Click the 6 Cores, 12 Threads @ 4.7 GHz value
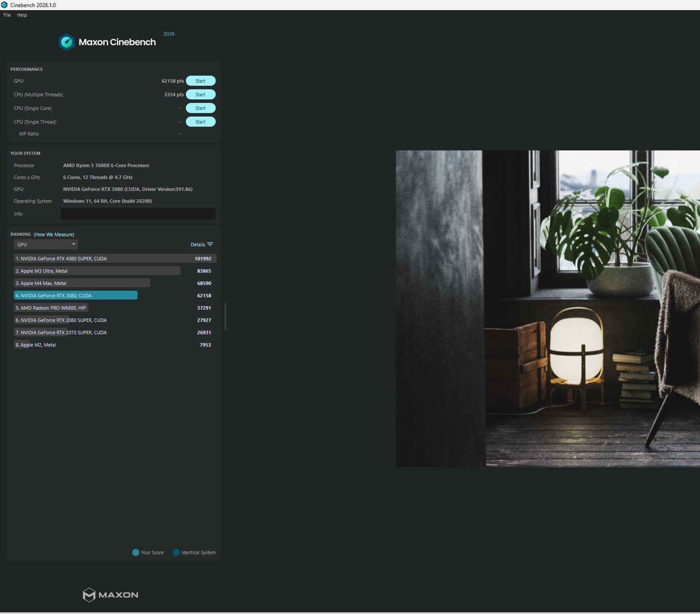 (x=98, y=177)
